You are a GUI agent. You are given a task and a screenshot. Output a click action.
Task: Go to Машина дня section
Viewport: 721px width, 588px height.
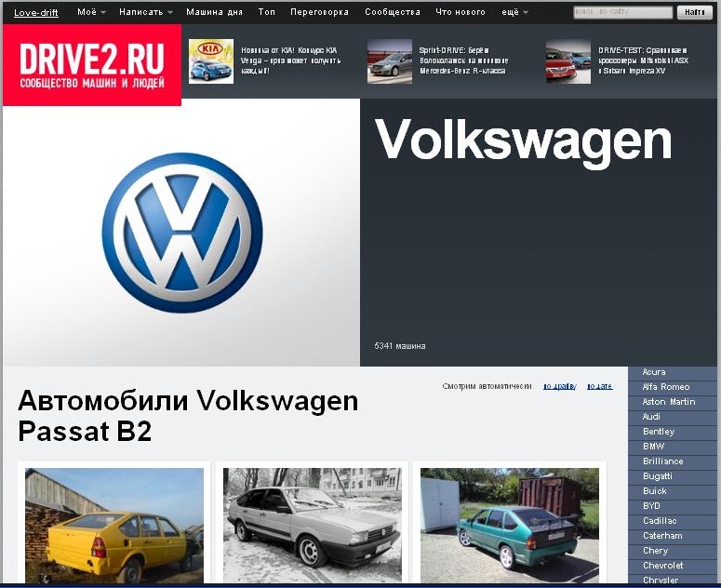click(x=214, y=12)
